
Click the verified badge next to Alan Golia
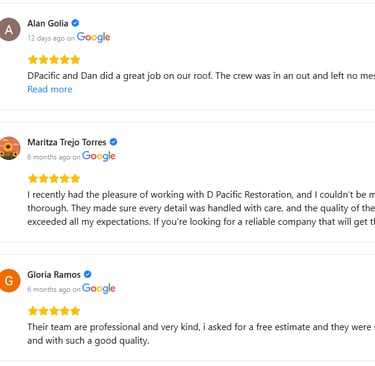tap(75, 23)
